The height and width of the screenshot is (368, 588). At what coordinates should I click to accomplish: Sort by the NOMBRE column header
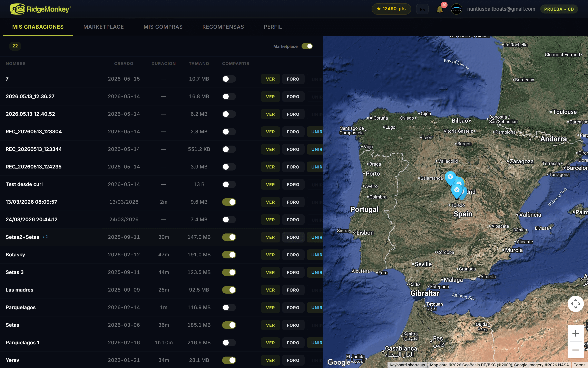click(16, 64)
